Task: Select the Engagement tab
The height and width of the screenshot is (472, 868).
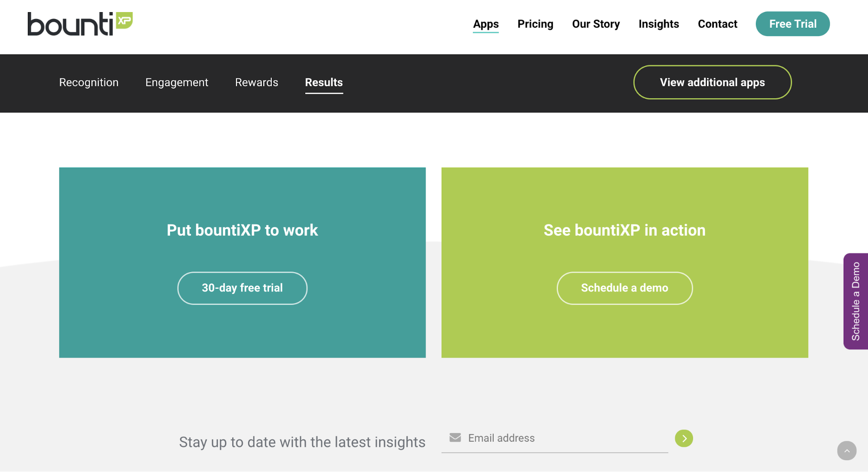Action: (177, 82)
